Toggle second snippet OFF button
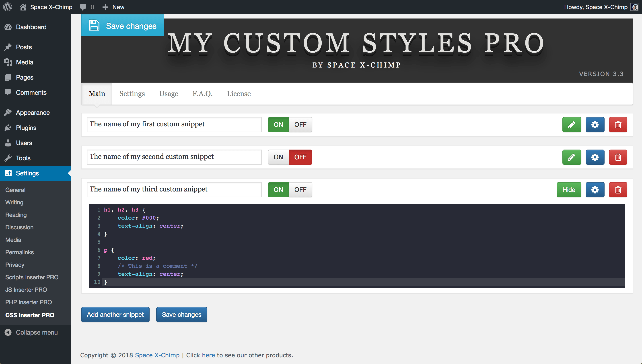Viewport: 642px width, 364px height. [301, 157]
